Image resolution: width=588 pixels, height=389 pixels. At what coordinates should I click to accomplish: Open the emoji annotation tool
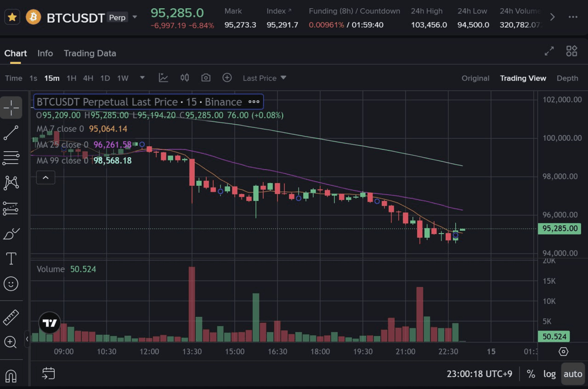point(11,284)
